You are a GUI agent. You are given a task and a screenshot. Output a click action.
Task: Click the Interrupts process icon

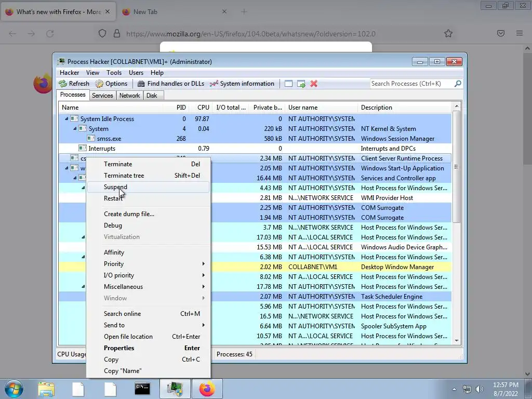pyautogui.click(x=83, y=148)
